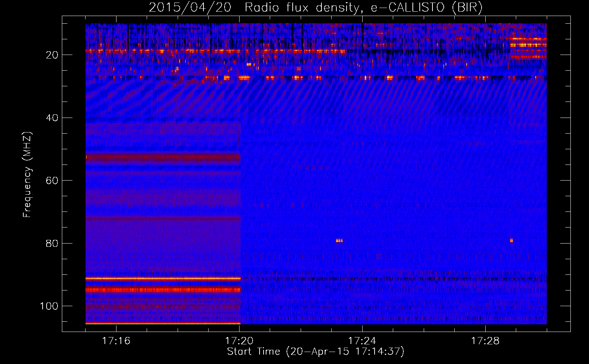Viewport: 589px width, 364px height.
Task: Click the orange burst near 80 MHz at 17:23
Action: pos(339,241)
